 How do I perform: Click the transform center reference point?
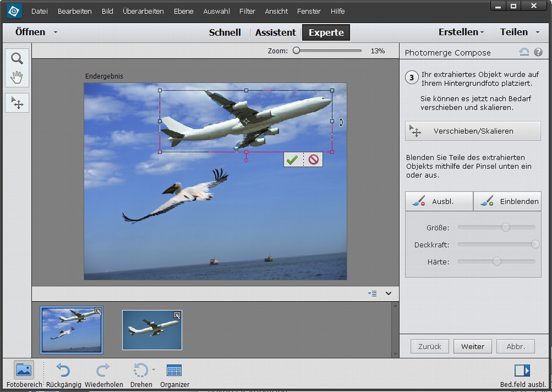pyautogui.click(x=246, y=121)
